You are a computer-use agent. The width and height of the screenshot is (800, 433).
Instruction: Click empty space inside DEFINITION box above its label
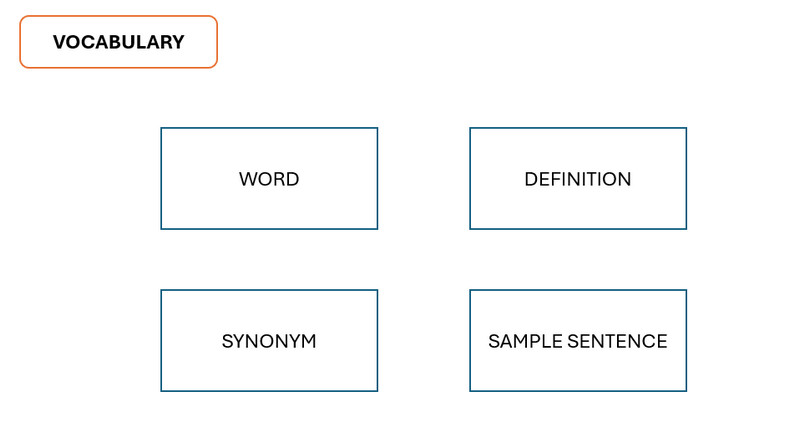[x=578, y=149]
